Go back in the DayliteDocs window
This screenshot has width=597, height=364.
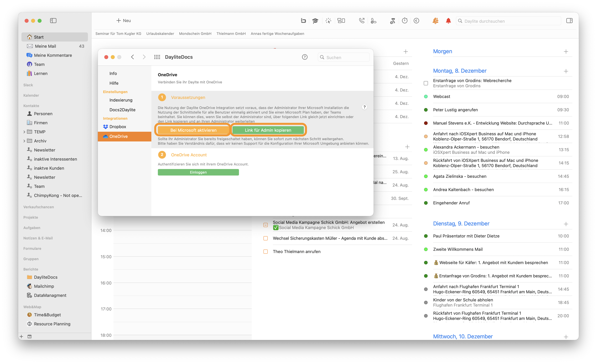132,57
